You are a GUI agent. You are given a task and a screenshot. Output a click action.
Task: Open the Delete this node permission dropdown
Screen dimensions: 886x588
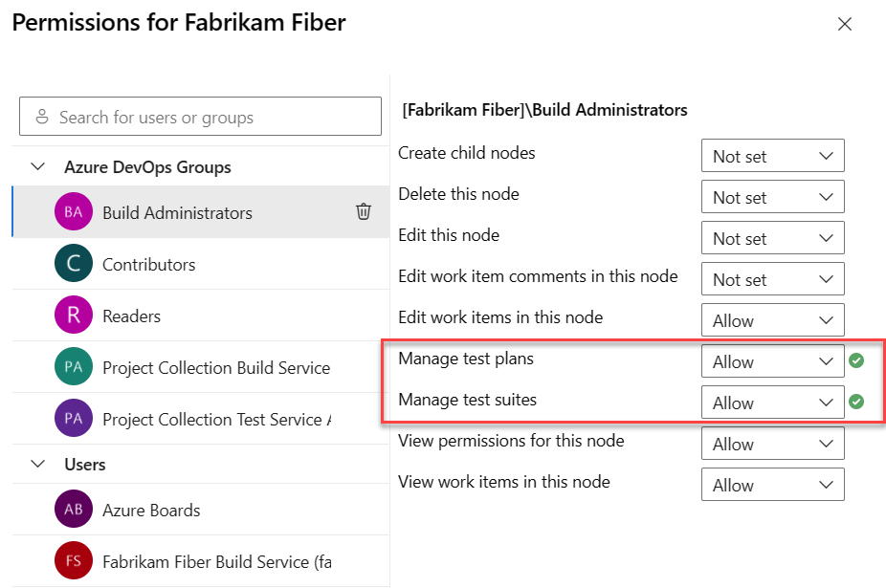pyautogui.click(x=772, y=196)
